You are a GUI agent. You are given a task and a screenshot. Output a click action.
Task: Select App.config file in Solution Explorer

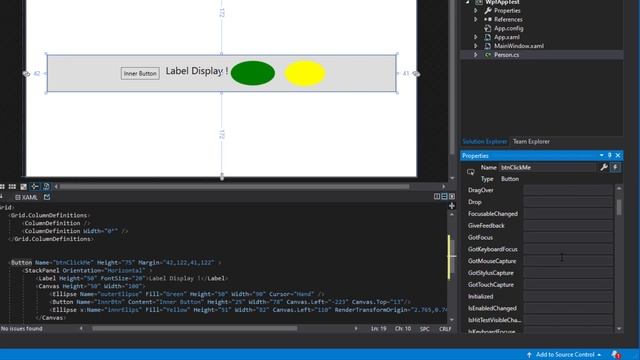(509, 28)
